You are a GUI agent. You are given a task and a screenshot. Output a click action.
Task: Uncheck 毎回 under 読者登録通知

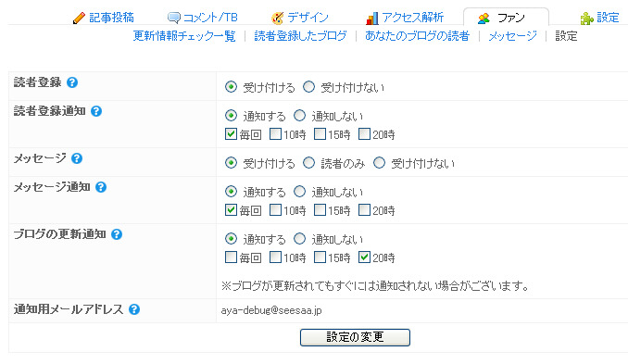[x=231, y=133]
